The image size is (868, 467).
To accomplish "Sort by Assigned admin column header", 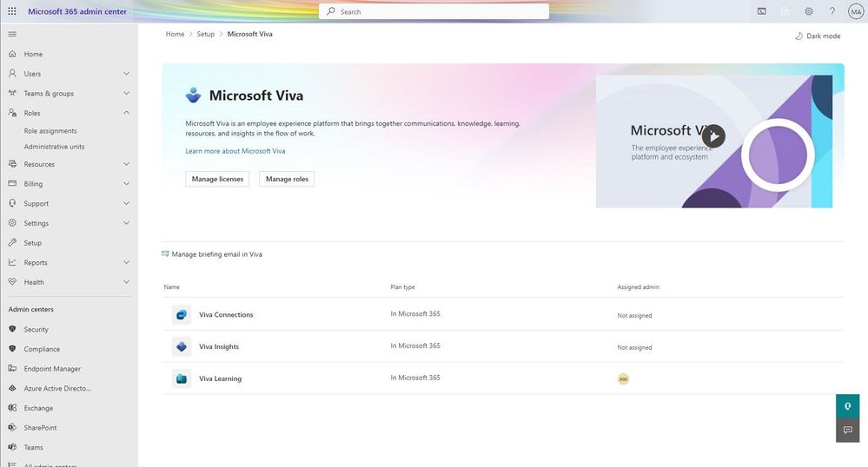I will tap(639, 287).
